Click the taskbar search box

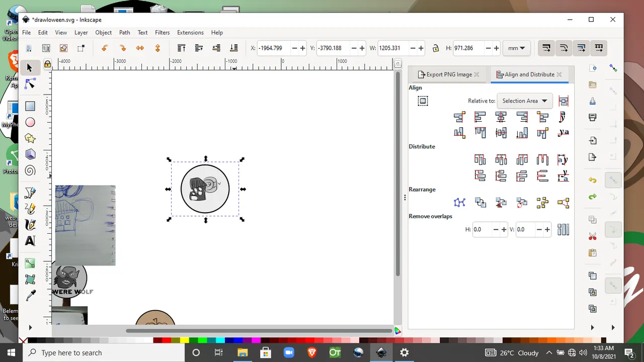(x=104, y=352)
